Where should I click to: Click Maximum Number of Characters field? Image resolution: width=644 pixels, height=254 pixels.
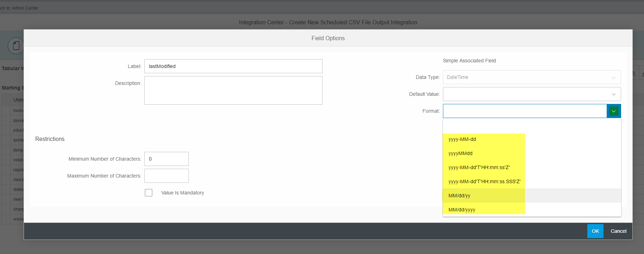tap(166, 176)
